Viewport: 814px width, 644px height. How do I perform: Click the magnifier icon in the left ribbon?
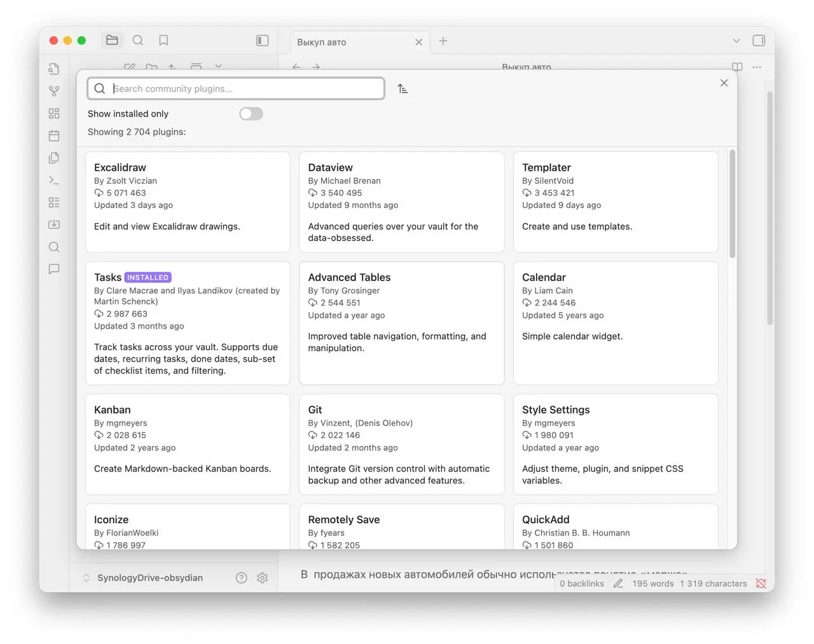[x=54, y=247]
